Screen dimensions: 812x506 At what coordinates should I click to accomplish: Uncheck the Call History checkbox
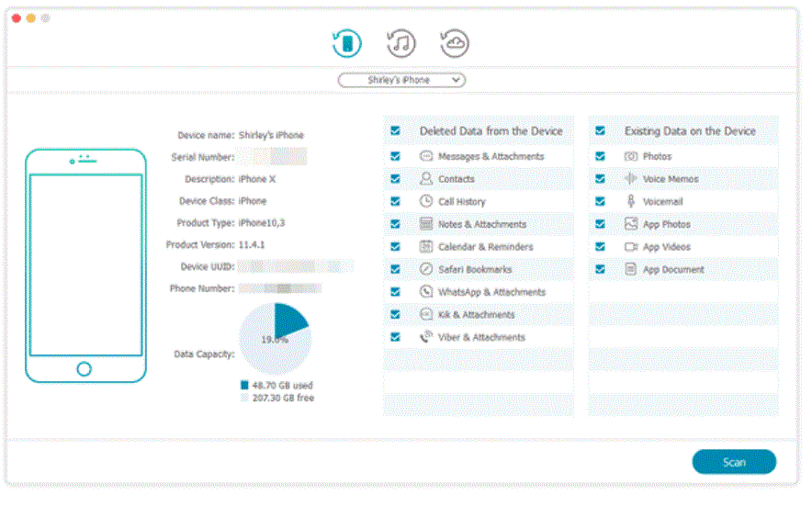tap(395, 201)
